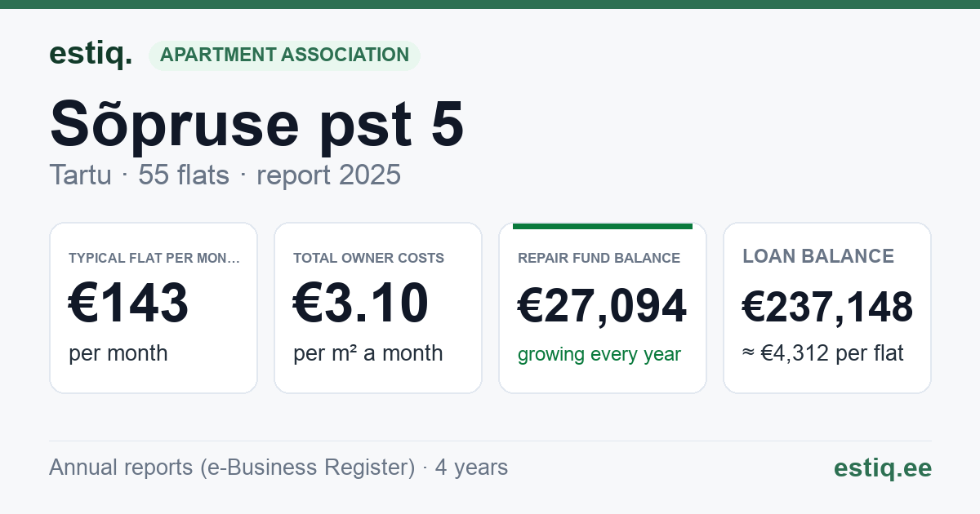Select the €27,094 value
Viewport: 980px width, 514px height.
click(x=602, y=307)
